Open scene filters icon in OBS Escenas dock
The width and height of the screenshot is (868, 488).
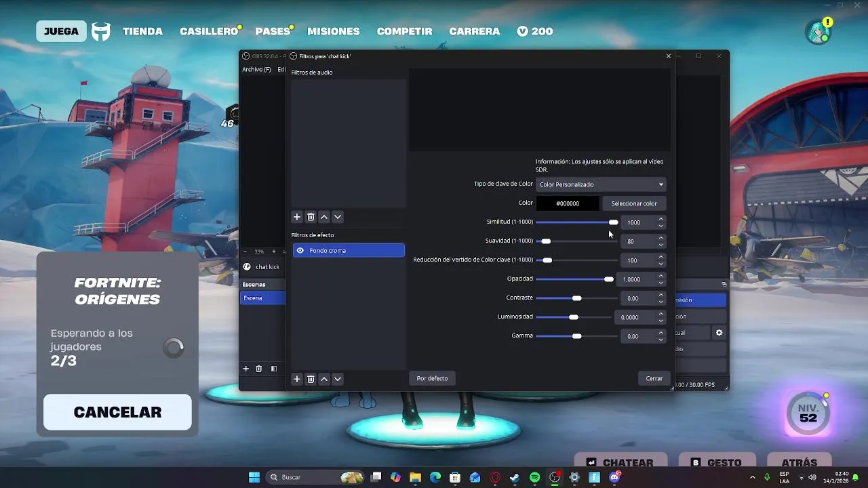coord(274,369)
